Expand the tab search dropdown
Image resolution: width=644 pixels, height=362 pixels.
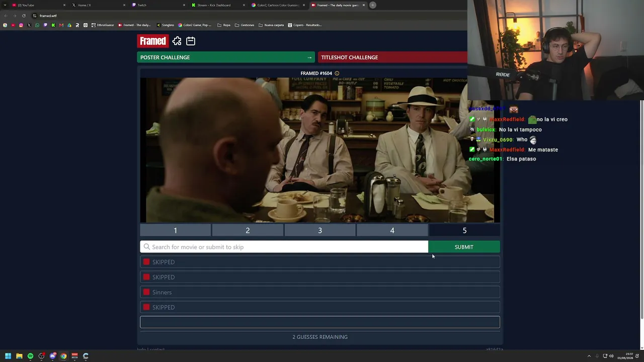pyautogui.click(x=5, y=5)
